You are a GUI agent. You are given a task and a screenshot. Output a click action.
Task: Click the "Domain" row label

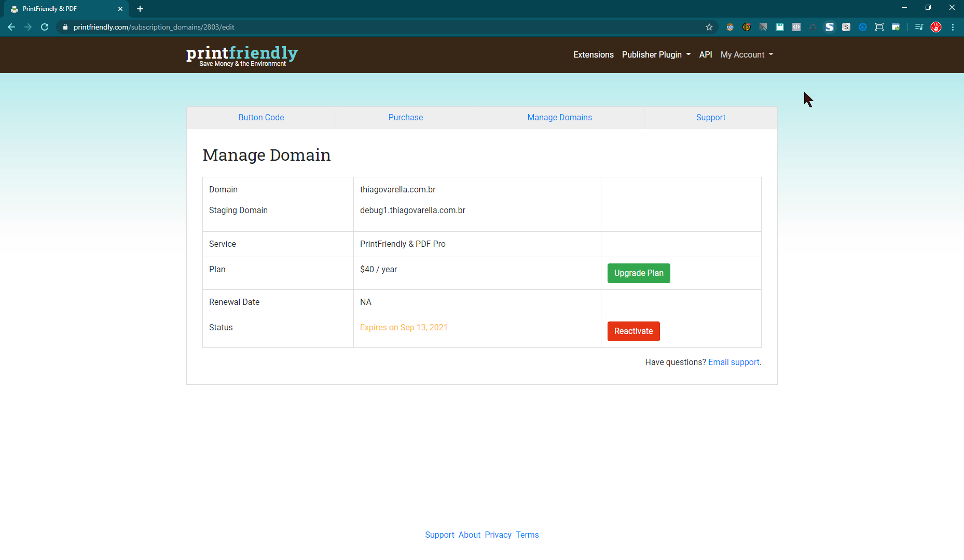(223, 190)
